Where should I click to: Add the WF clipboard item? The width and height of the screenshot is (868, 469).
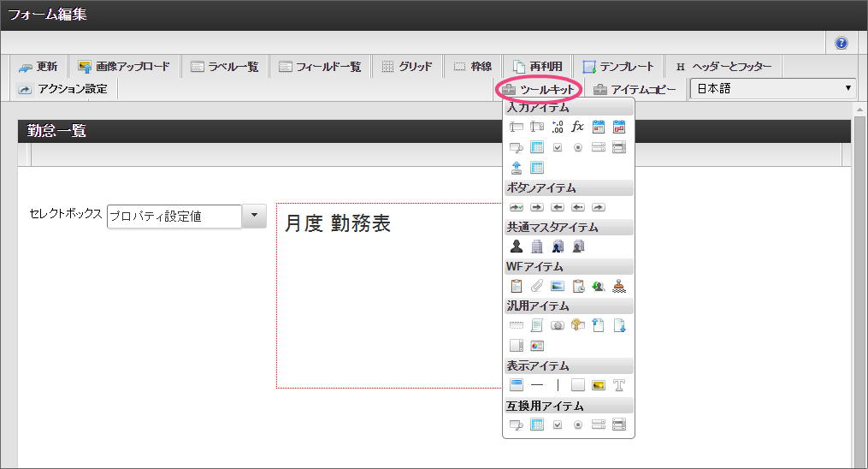point(516,286)
